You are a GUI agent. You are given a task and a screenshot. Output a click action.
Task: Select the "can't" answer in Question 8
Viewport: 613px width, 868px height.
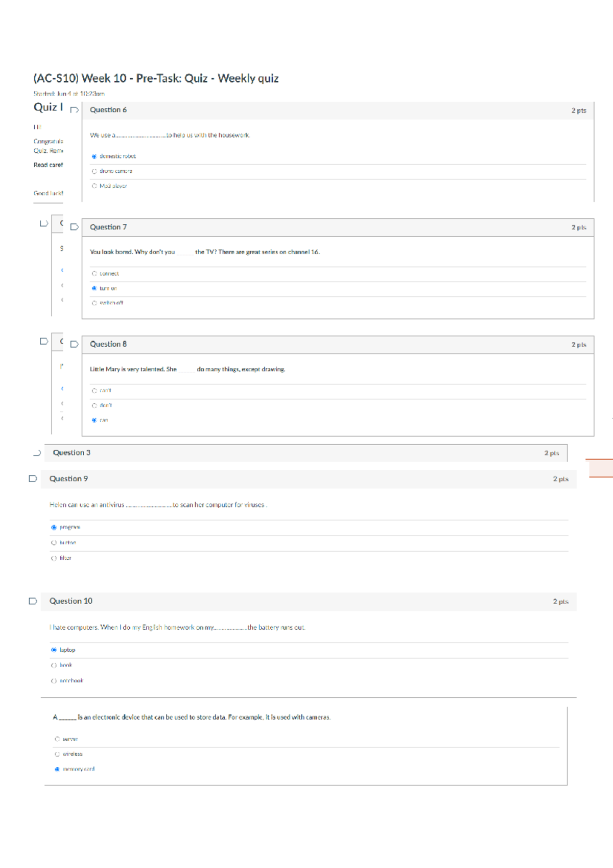point(95,391)
